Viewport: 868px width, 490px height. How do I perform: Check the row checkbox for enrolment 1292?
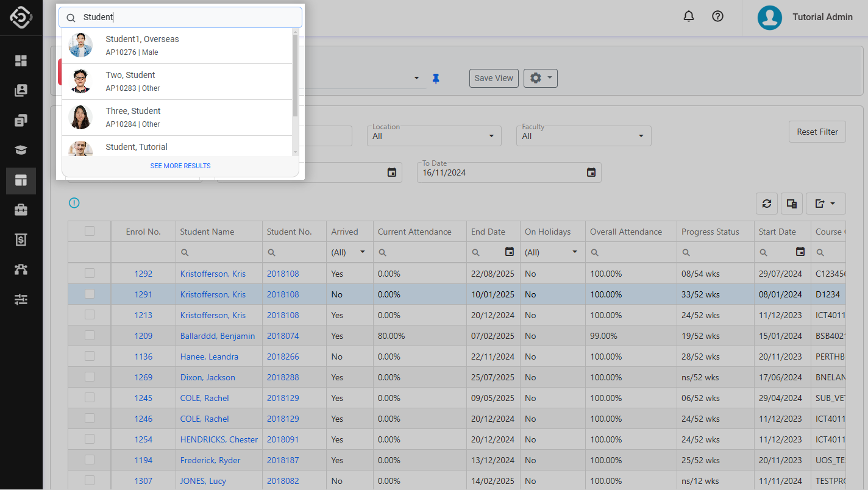point(90,273)
